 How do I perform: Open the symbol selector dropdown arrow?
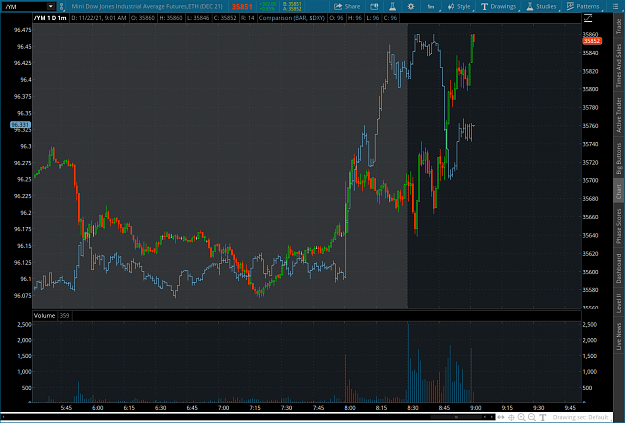pyautogui.click(x=51, y=6)
